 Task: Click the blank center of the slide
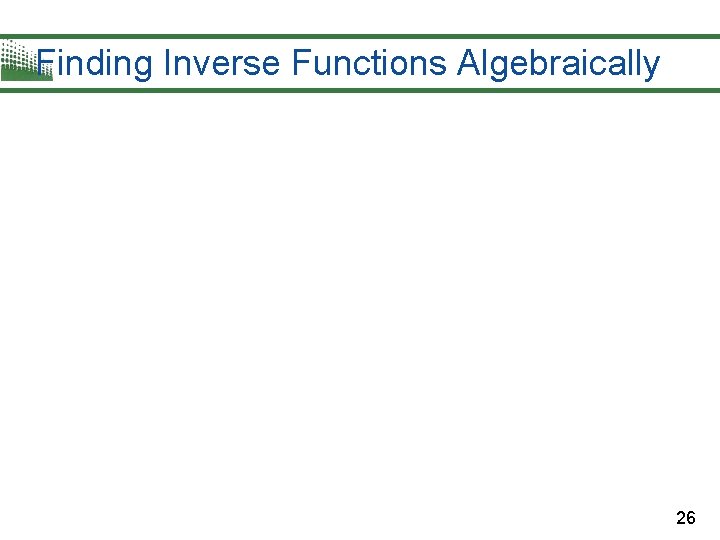coord(360,300)
